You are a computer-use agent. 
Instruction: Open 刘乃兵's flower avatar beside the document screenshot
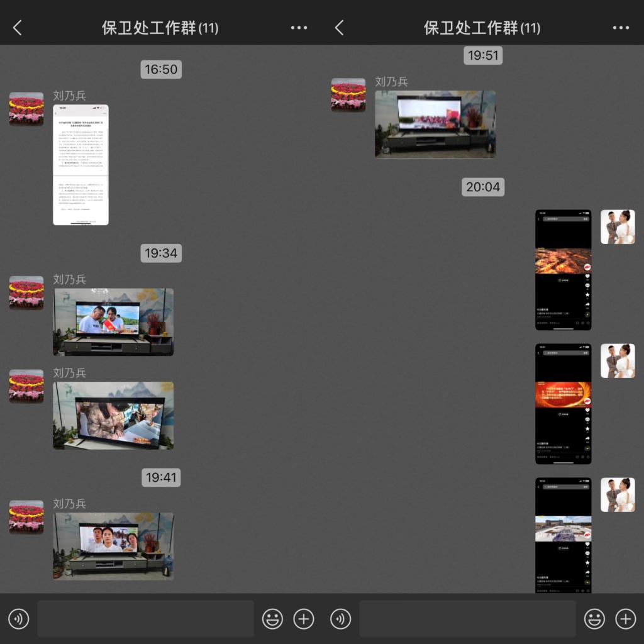tap(26, 109)
